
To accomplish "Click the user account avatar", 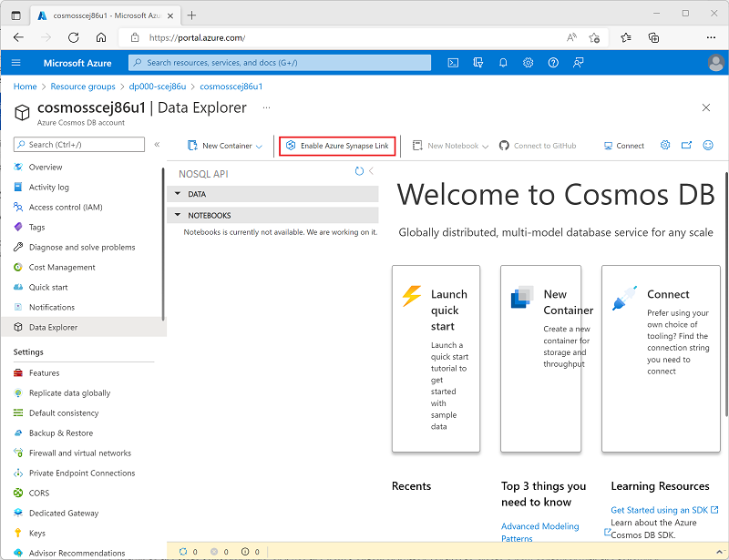I will (x=716, y=63).
